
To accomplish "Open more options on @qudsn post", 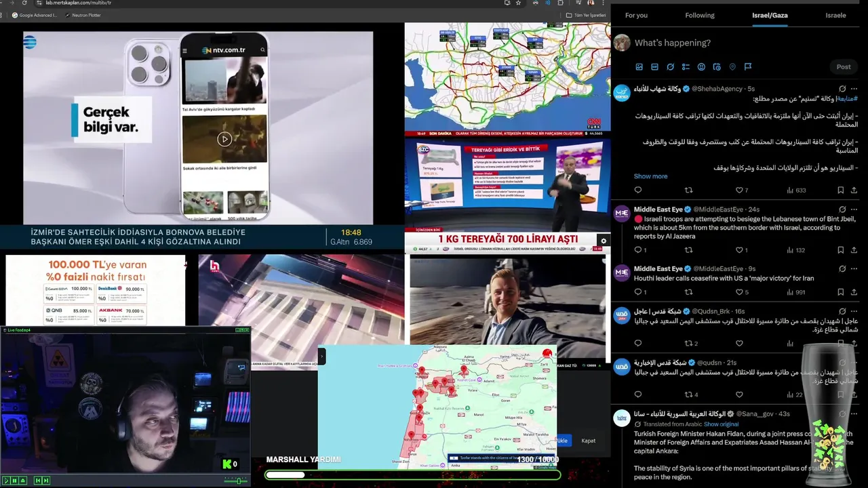I will 854,363.
